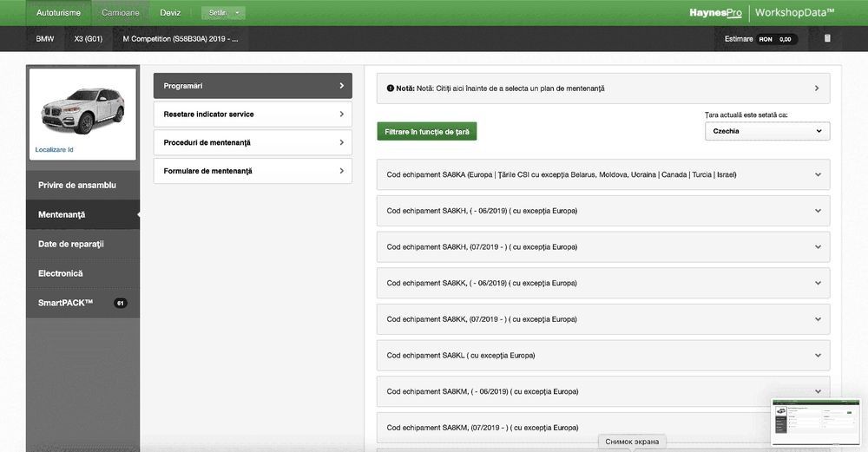The width and height of the screenshot is (868, 452).
Task: Expand SA8KM ( - 06/2019) row
Action: pyautogui.click(x=603, y=391)
